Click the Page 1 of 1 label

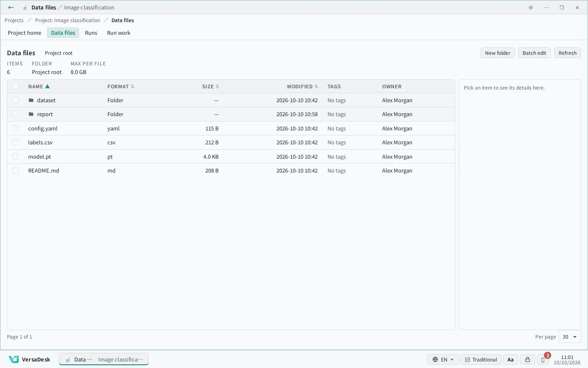[19, 337]
